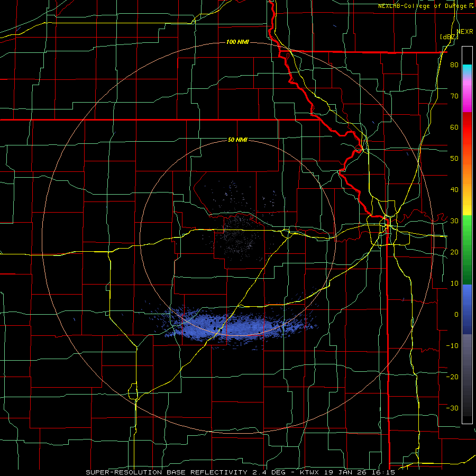Viewport: 476px width, 476px height.
Task: Click the 80 value on dBZ scale
Action: (454, 65)
